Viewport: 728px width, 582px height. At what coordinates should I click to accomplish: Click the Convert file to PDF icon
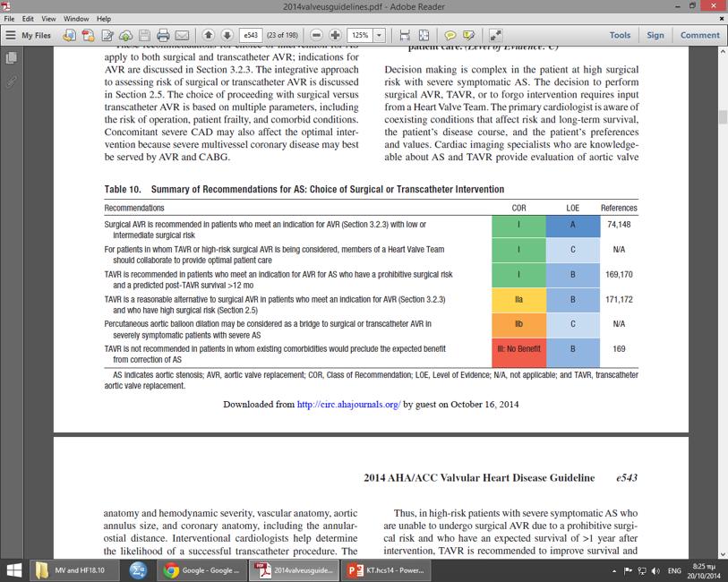69,35
